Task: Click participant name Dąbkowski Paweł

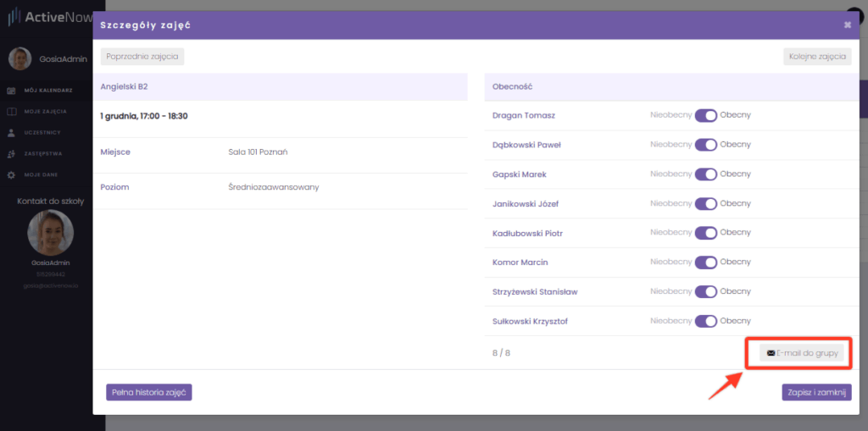Action: point(527,145)
